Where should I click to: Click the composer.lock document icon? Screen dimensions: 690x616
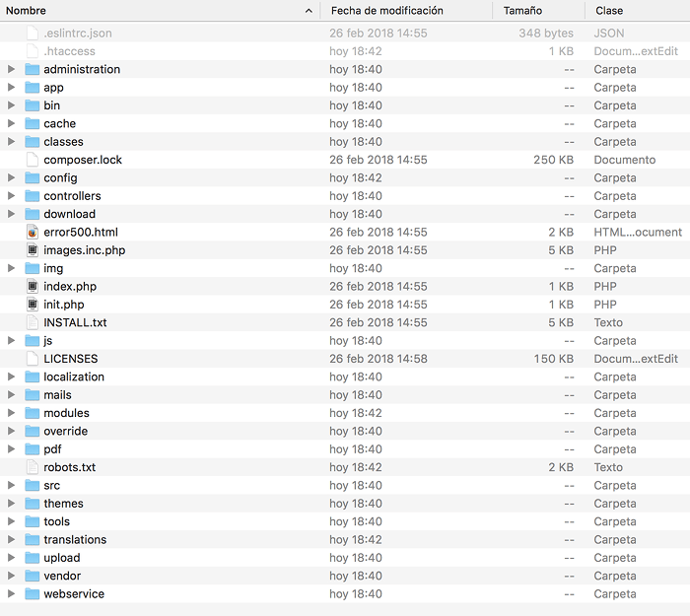pyautogui.click(x=32, y=160)
